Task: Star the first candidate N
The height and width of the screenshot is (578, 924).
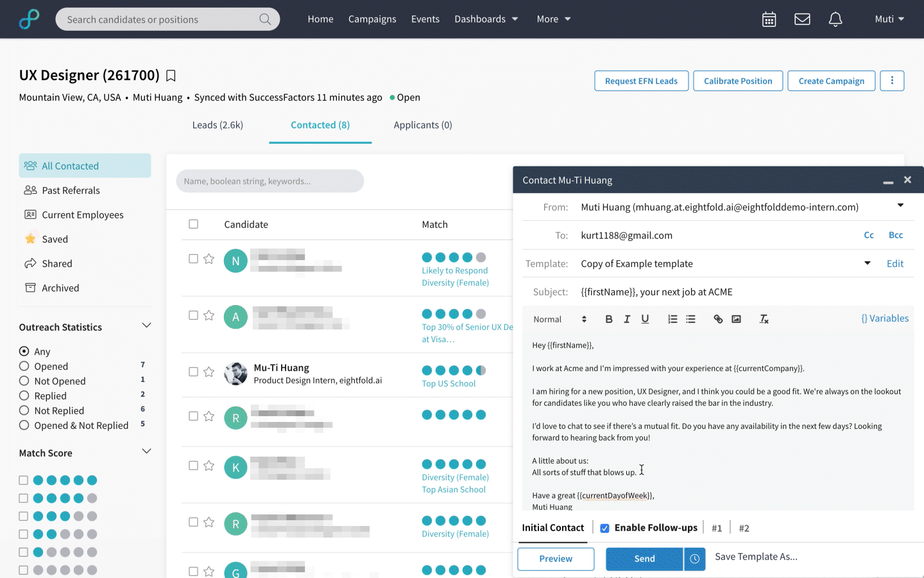Action: [x=209, y=259]
